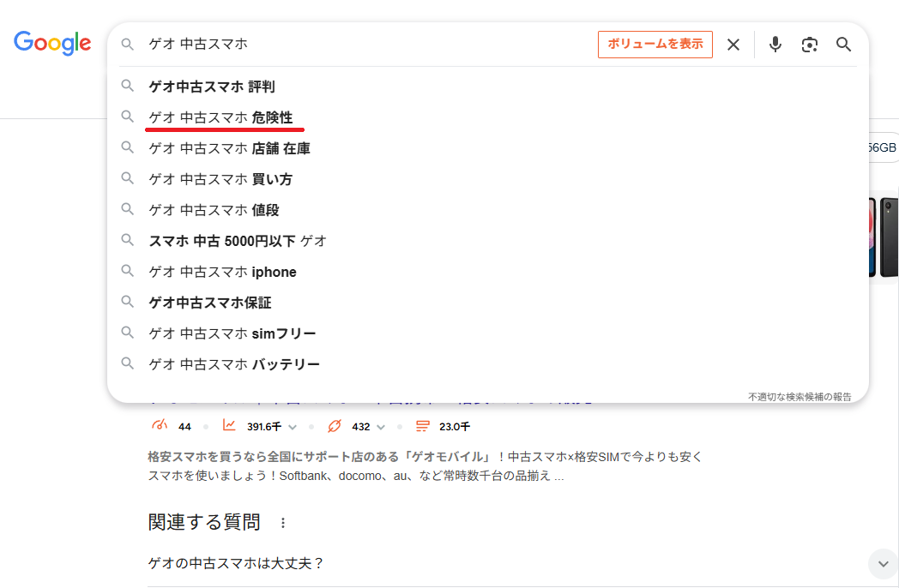Choose the suggestion ゲオ 中古スマホ 危険性
Viewport: 899px width, 588px height.
[x=220, y=117]
